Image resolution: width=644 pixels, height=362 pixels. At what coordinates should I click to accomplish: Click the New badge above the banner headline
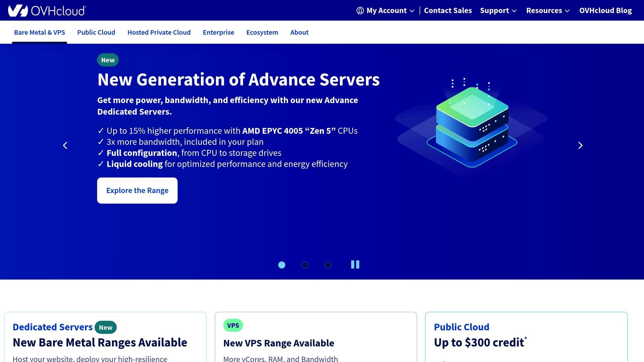(108, 59)
